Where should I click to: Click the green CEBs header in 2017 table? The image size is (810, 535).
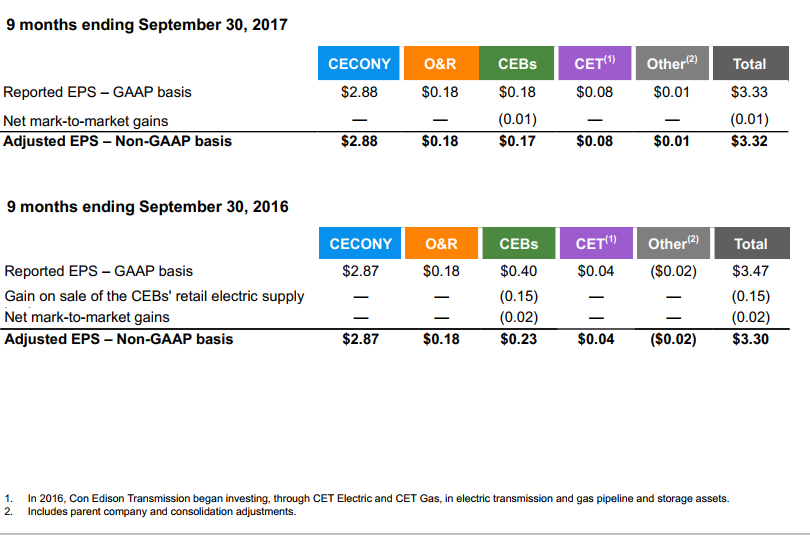[x=517, y=63]
